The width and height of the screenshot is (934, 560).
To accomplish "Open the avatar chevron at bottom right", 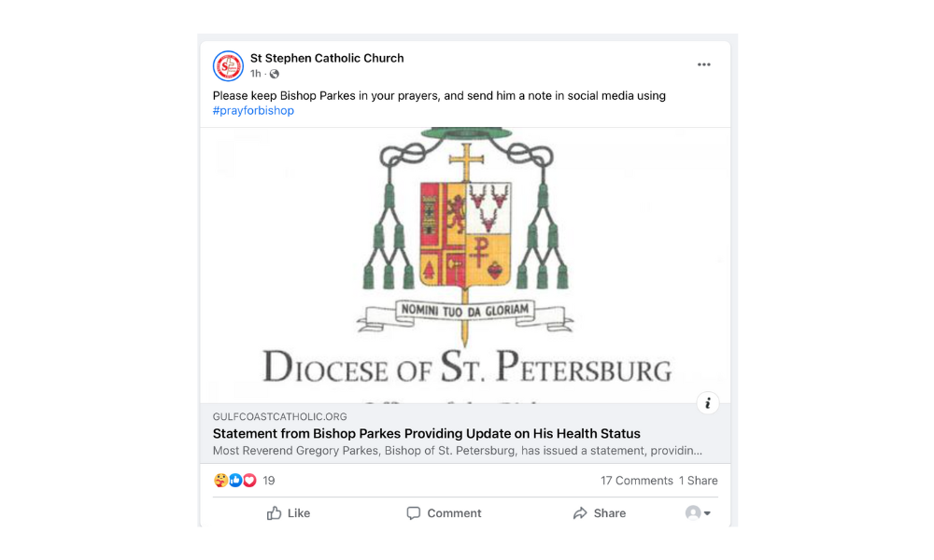I will pos(707,515).
